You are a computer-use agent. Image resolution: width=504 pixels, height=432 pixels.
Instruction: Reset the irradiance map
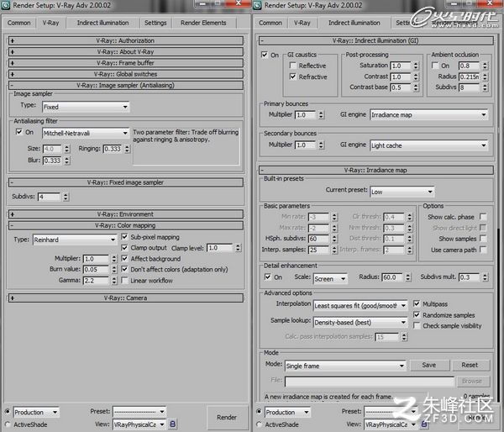point(470,365)
